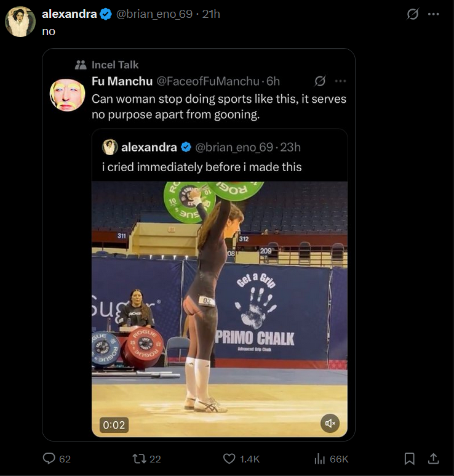Viewport: 454px width, 476px height.
Task: Play the weightlifting video
Action: [220, 309]
